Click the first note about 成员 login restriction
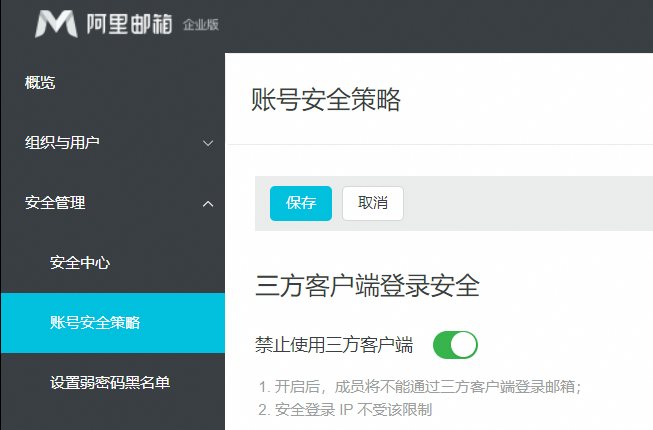This screenshot has height=430, width=653. (x=420, y=386)
